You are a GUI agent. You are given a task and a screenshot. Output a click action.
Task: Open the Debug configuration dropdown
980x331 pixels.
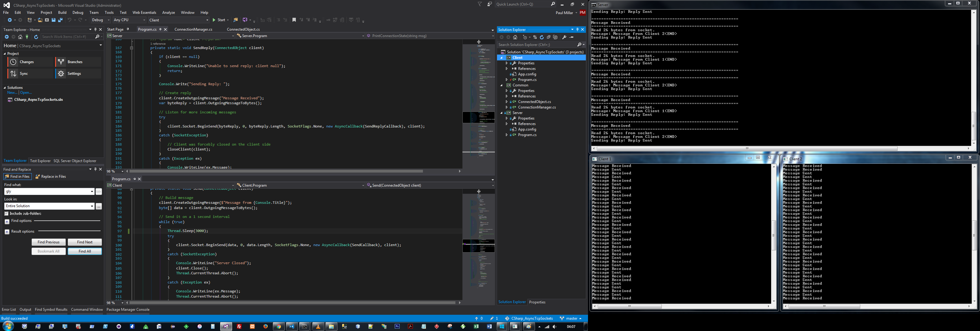pos(101,20)
